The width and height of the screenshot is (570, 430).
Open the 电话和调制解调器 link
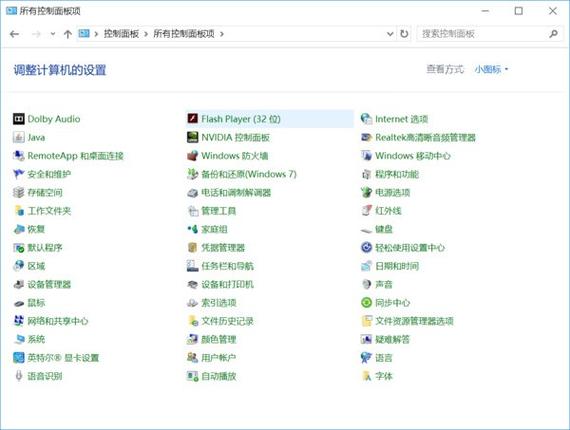(x=236, y=192)
